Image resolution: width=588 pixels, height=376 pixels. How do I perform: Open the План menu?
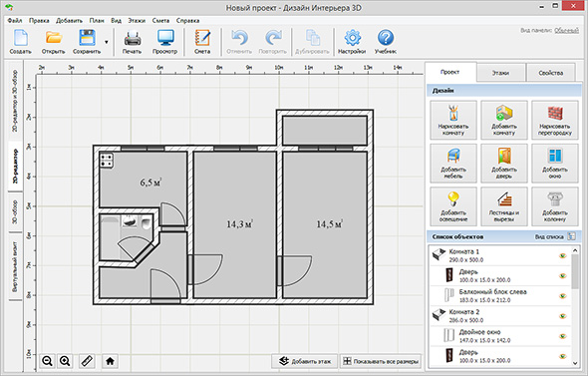point(97,20)
